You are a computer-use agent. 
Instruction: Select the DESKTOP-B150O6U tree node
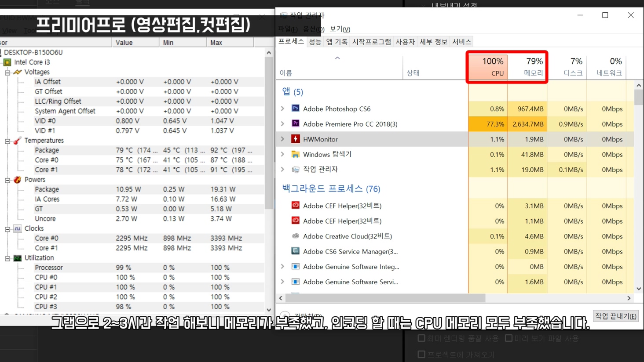coord(33,52)
